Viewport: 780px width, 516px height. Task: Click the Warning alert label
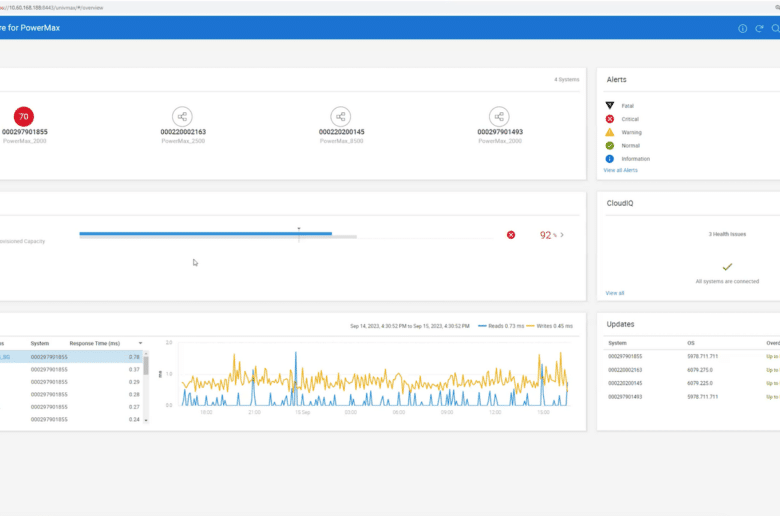[631, 132]
